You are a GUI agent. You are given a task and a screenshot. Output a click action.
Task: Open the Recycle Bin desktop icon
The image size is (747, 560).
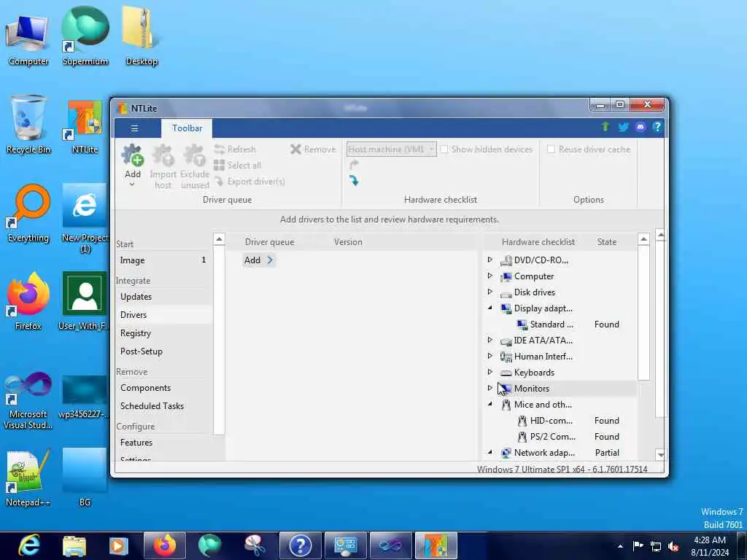point(28,125)
